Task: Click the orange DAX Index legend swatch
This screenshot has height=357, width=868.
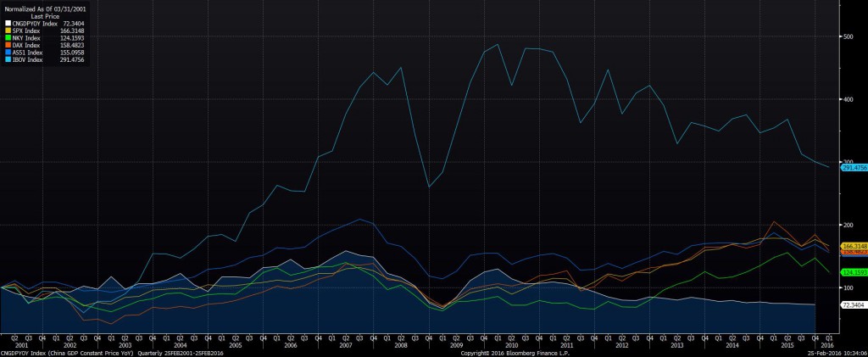Action: tap(7, 45)
